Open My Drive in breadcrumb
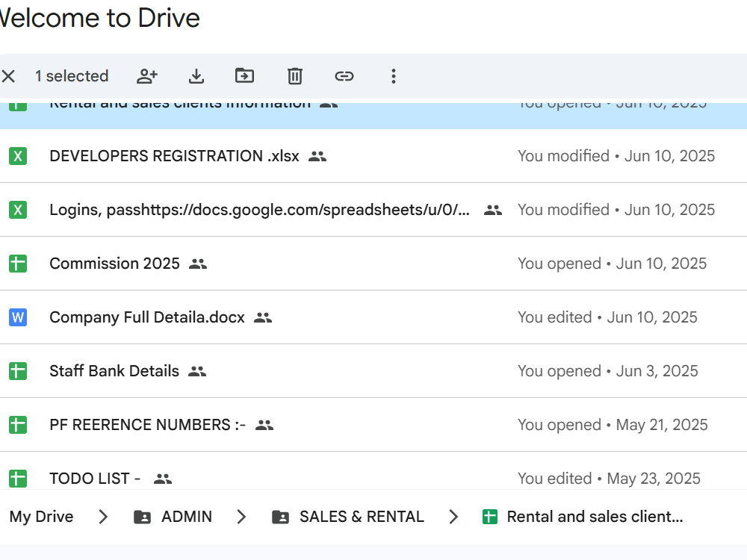747x560 pixels. point(41,517)
